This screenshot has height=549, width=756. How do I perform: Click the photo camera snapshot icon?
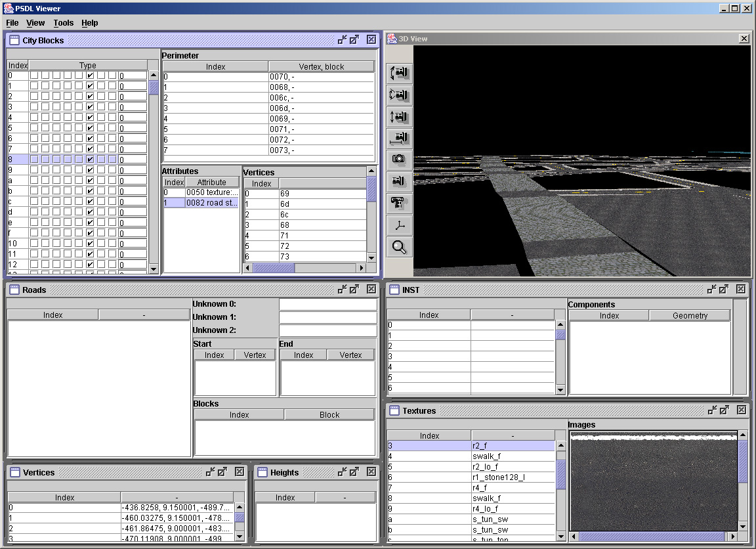(x=399, y=159)
